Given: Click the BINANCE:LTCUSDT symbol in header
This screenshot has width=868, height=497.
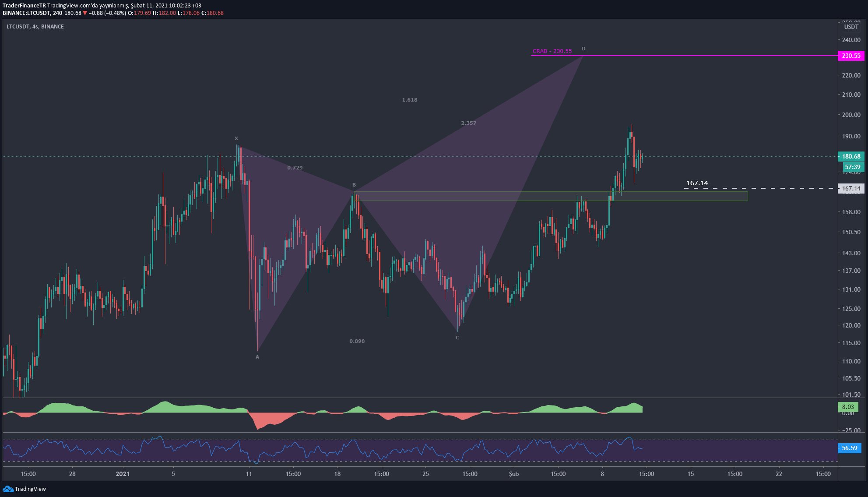Looking at the screenshot, I should pos(26,13).
